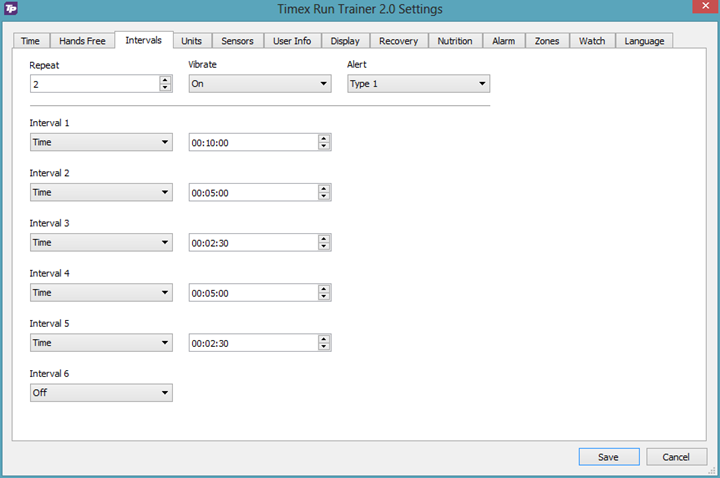Click the TP app icon in title bar
The image size is (720, 478).
pos(11,8)
